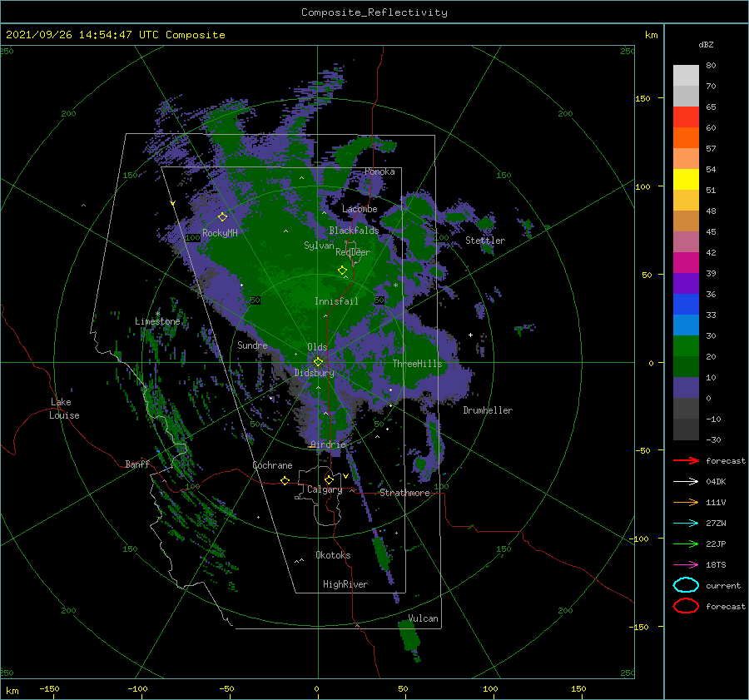Click the yellow diamond marker by Cochrane

click(x=285, y=481)
